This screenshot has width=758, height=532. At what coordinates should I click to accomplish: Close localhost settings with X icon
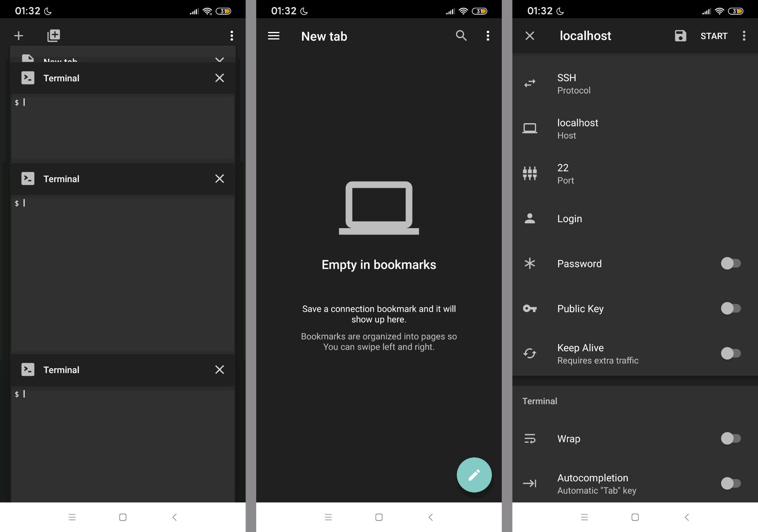(530, 36)
